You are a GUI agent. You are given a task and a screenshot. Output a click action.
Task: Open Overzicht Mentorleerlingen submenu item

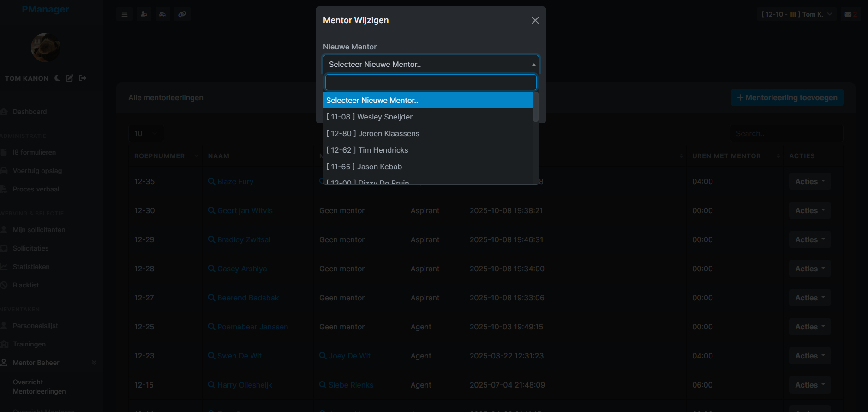pyautogui.click(x=39, y=387)
